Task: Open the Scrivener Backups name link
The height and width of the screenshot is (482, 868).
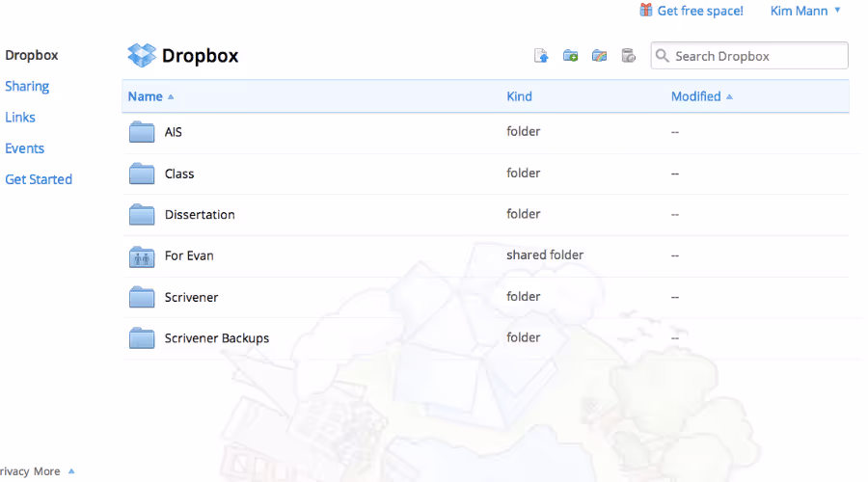Action: pyautogui.click(x=217, y=338)
